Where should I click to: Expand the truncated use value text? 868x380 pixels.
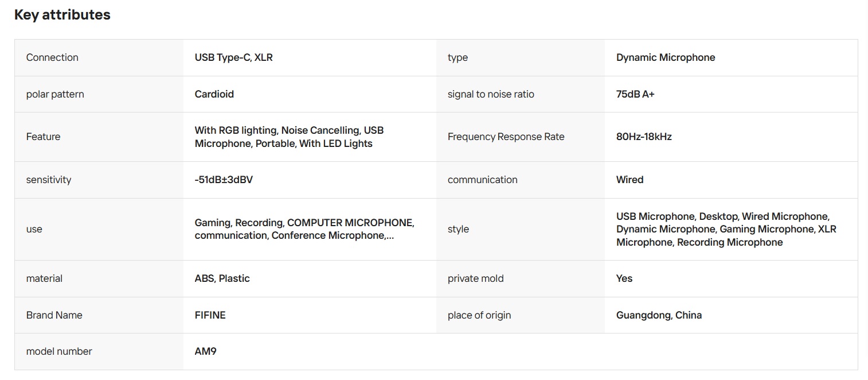pos(304,229)
